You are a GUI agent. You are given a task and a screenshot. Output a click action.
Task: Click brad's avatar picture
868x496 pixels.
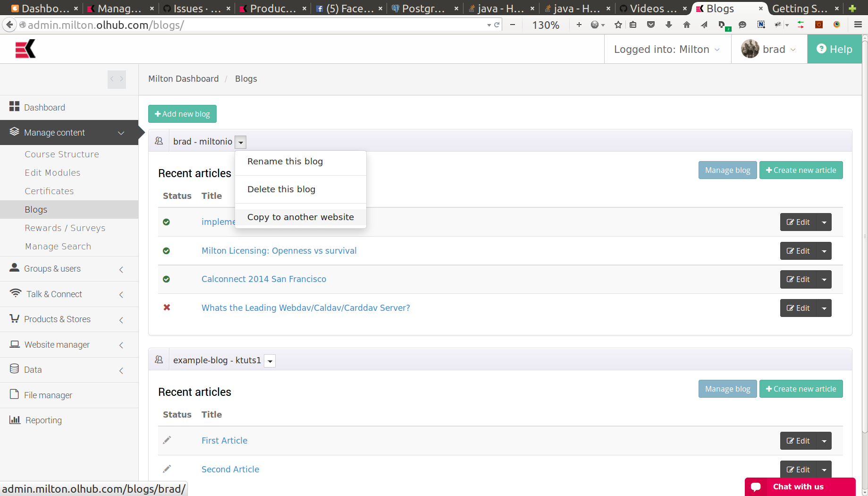(x=750, y=49)
